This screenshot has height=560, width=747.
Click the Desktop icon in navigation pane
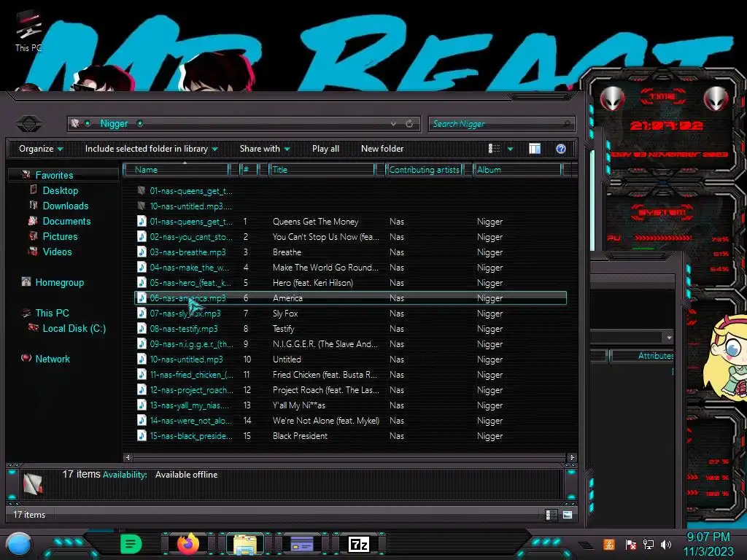coord(34,190)
